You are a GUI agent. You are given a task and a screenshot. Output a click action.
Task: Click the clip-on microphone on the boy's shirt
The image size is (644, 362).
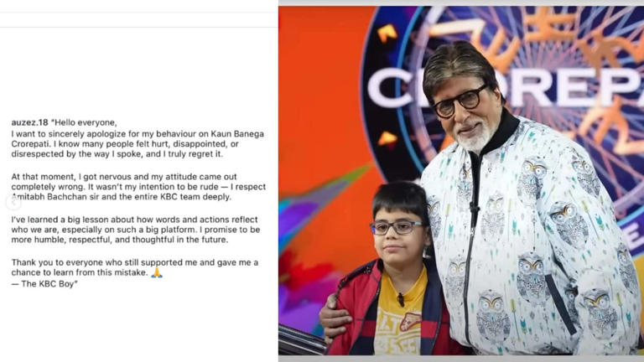coord(401,300)
